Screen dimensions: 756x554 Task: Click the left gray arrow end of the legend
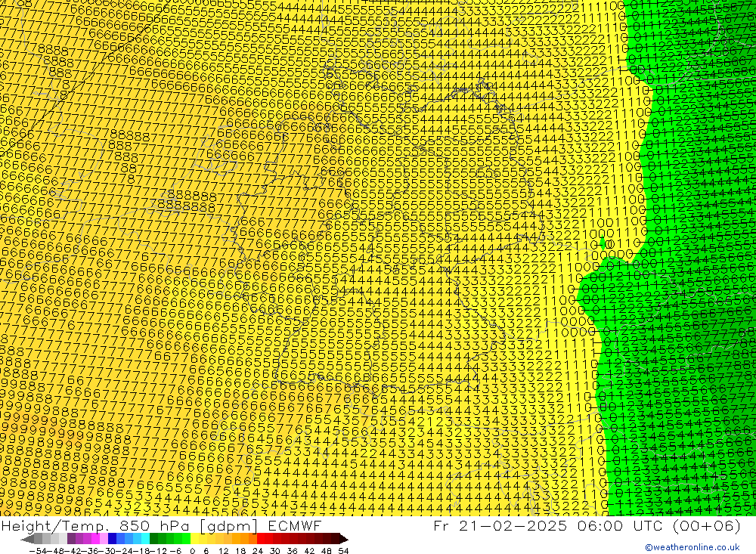click(27, 540)
